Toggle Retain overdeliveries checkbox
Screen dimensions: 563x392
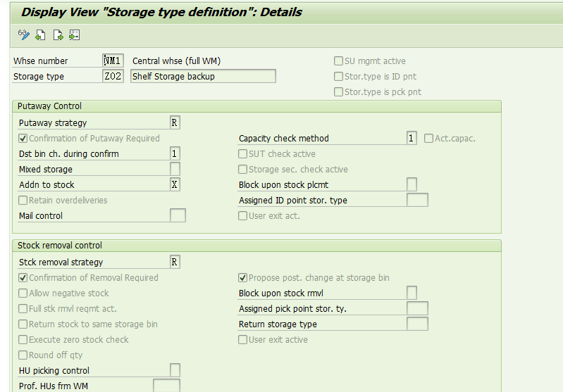[x=23, y=200]
